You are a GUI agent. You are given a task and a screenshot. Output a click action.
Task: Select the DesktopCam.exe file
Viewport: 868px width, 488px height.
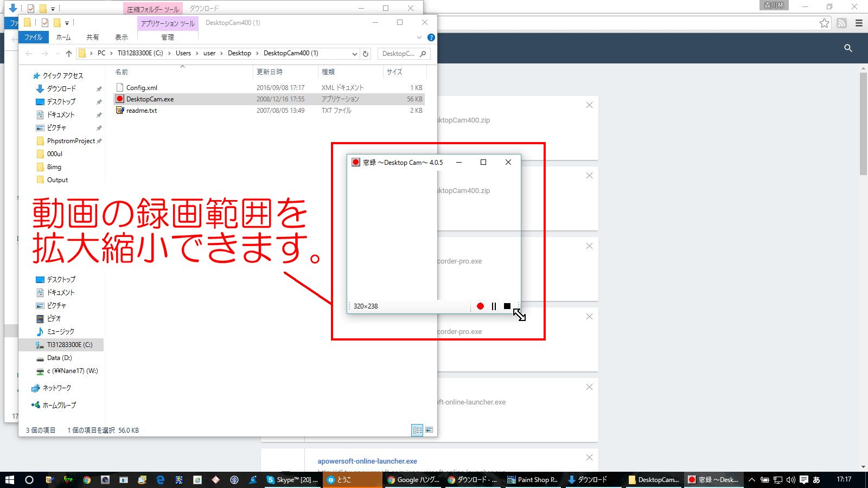pos(150,99)
